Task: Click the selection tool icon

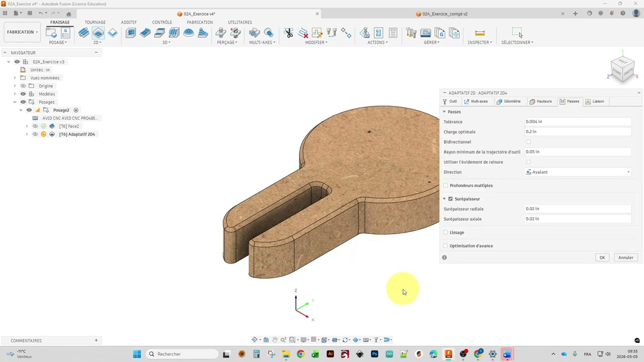Action: (517, 33)
